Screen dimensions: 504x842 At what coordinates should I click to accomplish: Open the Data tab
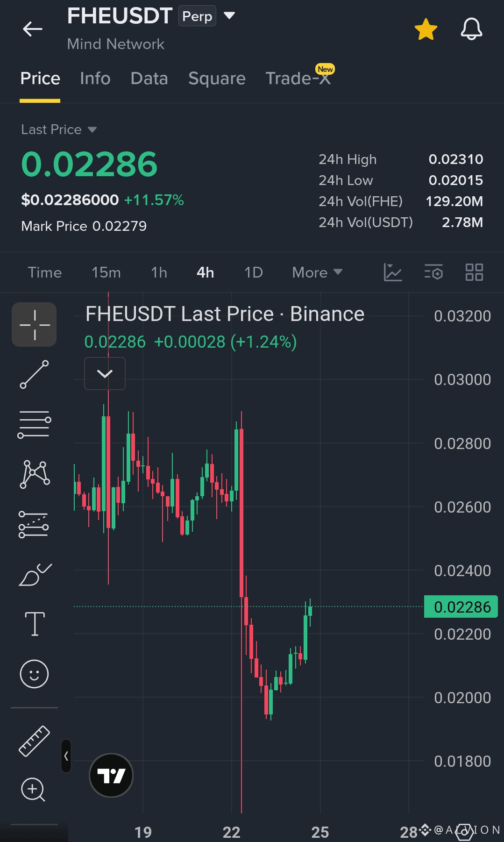click(149, 78)
